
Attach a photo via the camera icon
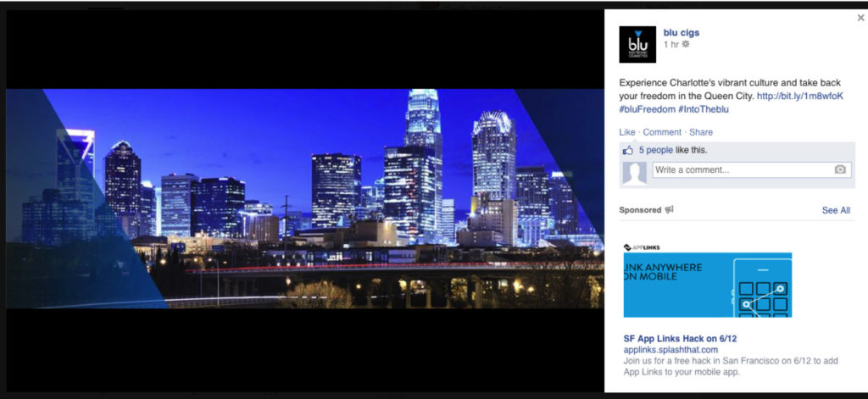pyautogui.click(x=840, y=170)
